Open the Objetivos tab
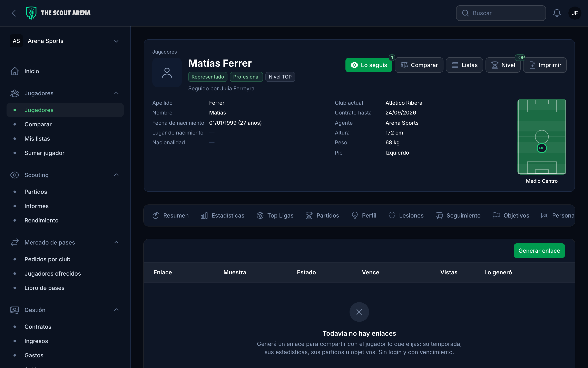This screenshot has width=588, height=368. [511, 215]
